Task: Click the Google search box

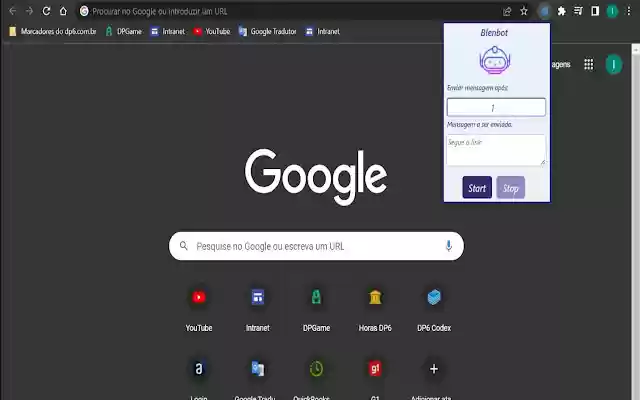Action: 316,246
